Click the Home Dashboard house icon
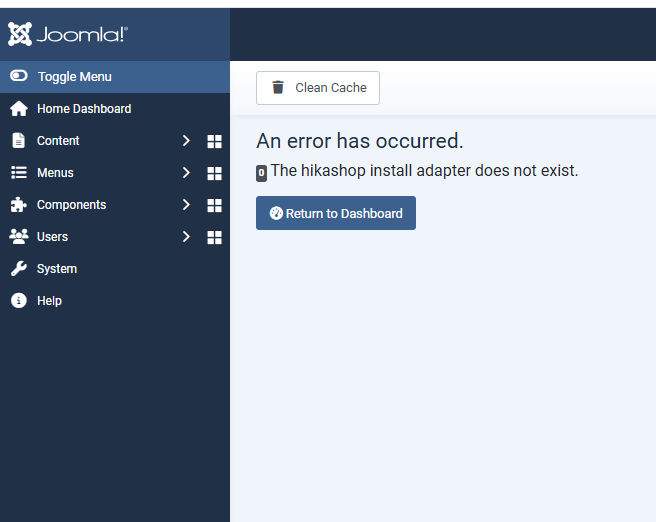This screenshot has width=656, height=522. [x=18, y=109]
